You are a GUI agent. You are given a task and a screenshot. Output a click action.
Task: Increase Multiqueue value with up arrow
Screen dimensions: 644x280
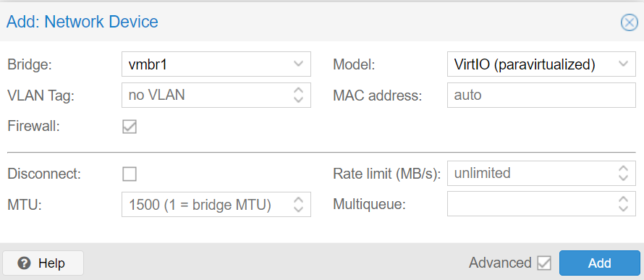623,200
